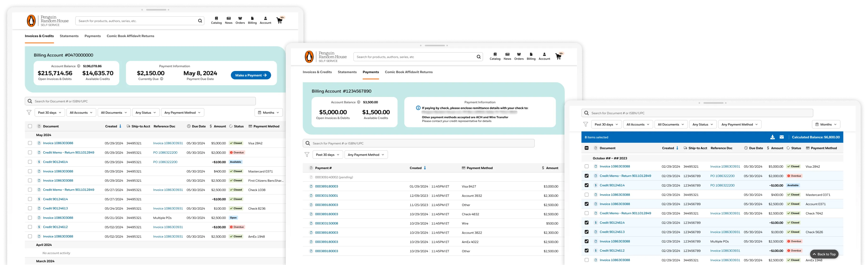
Task: Switch to the Statements tab in the left window
Action: 69,36
